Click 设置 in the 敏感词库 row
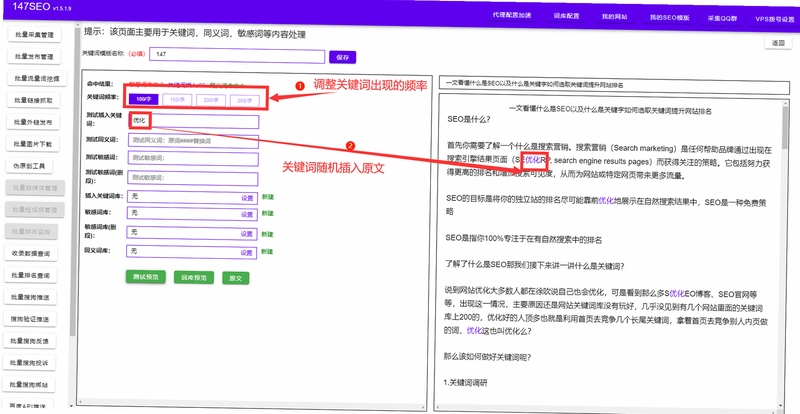800x414 pixels. [x=247, y=214]
